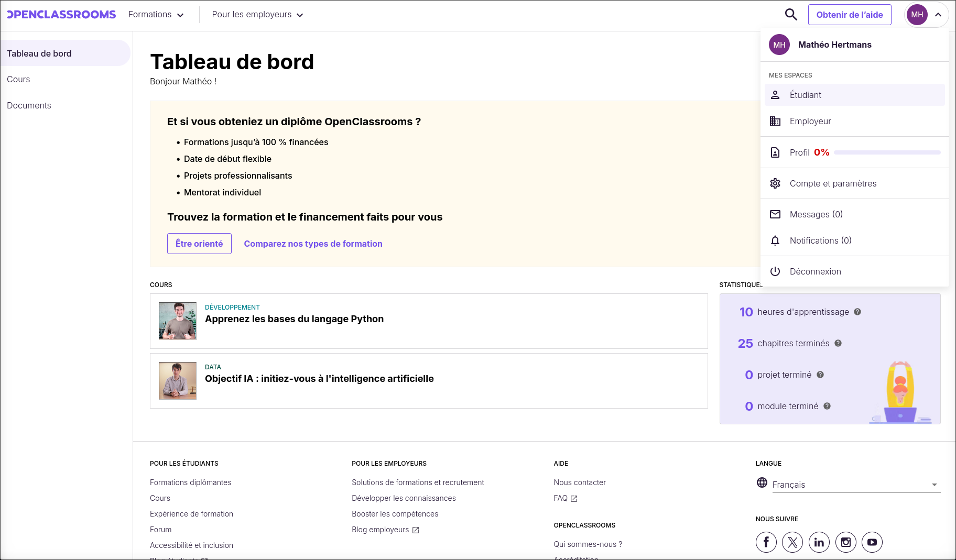The height and width of the screenshot is (560, 956).
Task: Click the external link icon next to FAQ
Action: point(574,499)
